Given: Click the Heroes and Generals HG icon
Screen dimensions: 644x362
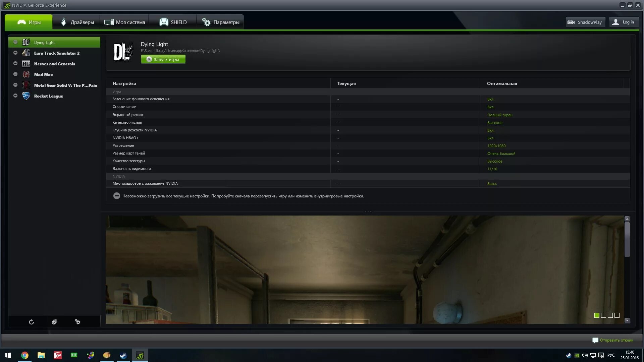Looking at the screenshot, I should tap(26, 64).
